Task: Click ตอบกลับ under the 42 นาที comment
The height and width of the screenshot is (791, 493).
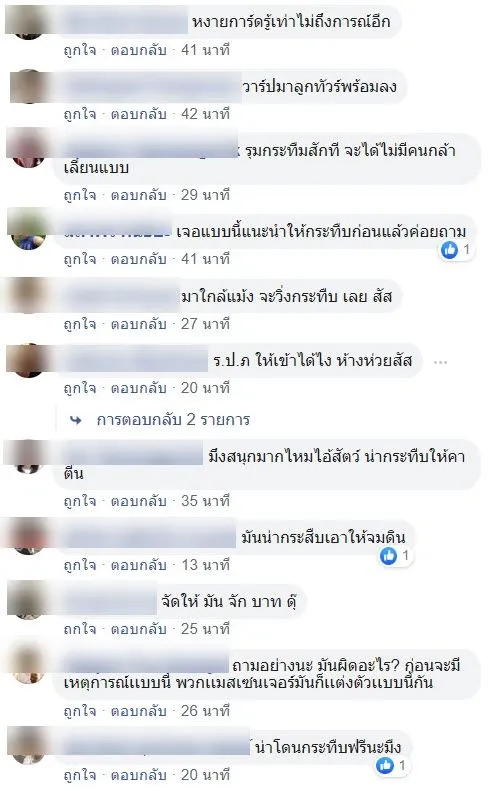Action: click(x=138, y=114)
